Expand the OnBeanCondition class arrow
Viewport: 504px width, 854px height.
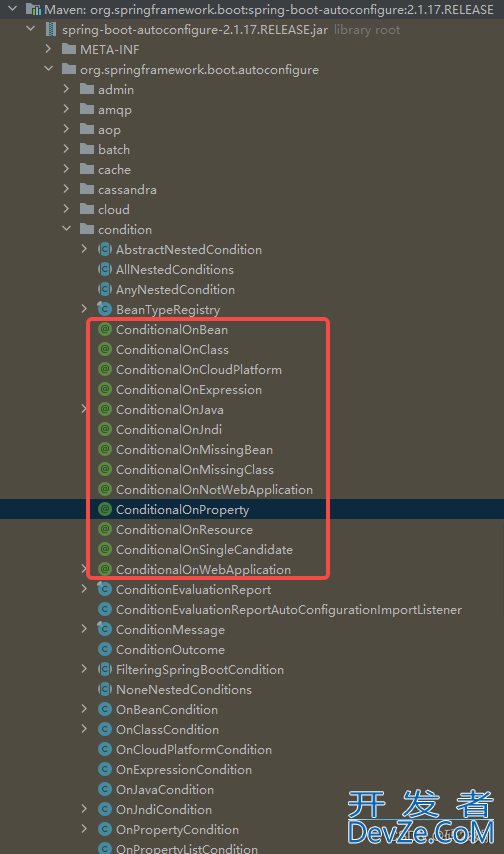pos(84,709)
